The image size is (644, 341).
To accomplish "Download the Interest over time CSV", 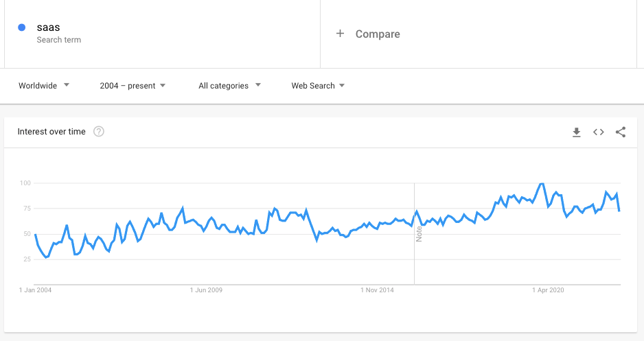I will pyautogui.click(x=577, y=132).
